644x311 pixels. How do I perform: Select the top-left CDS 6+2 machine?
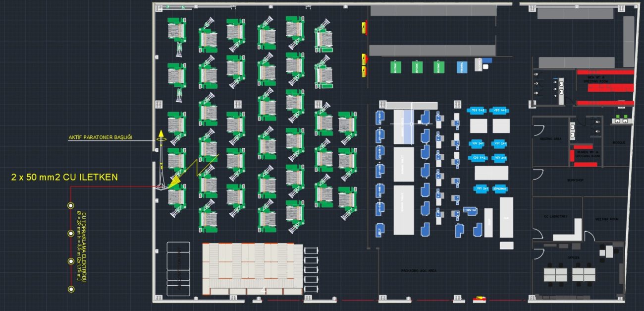[x=478, y=110]
